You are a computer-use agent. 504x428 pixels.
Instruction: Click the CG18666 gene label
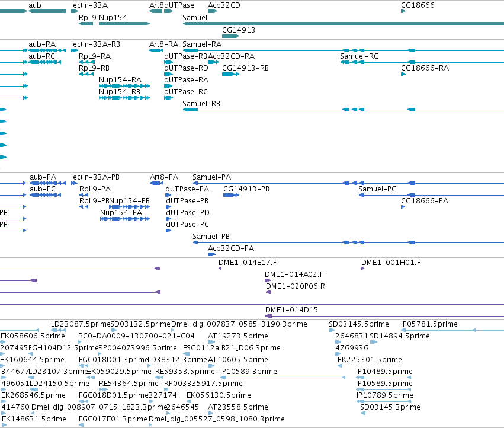[418, 5]
